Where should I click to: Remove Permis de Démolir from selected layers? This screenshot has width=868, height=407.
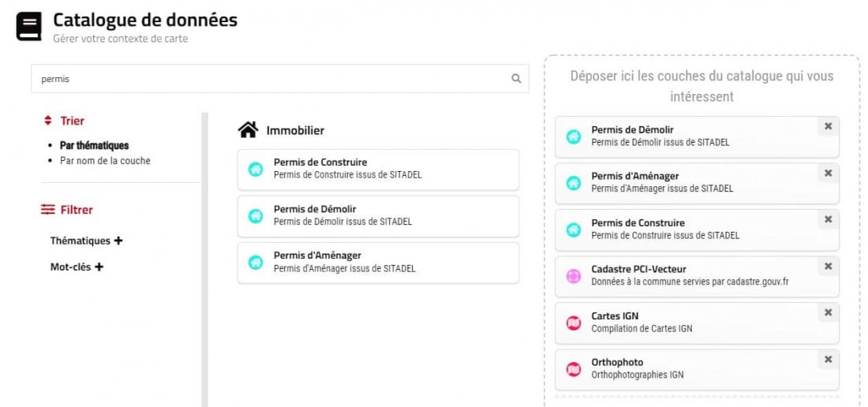tap(828, 126)
